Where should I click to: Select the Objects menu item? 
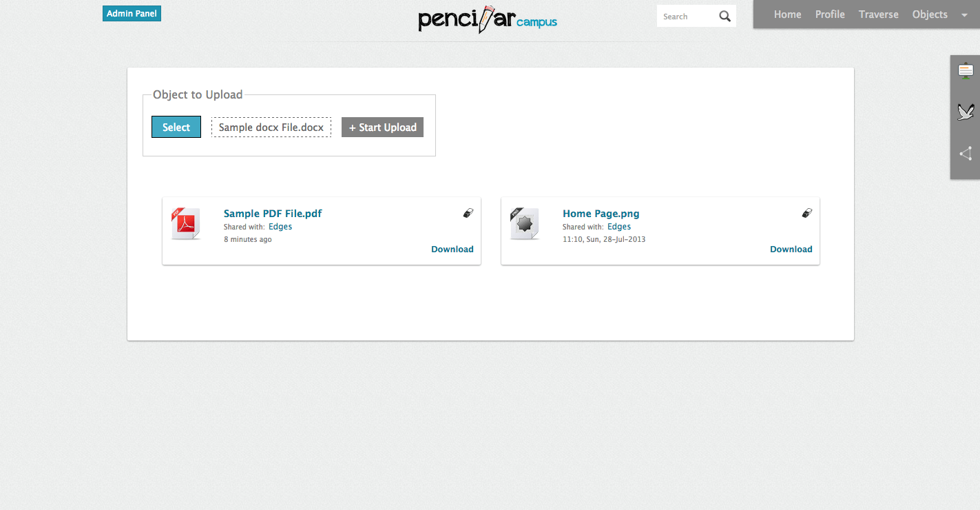tap(930, 14)
